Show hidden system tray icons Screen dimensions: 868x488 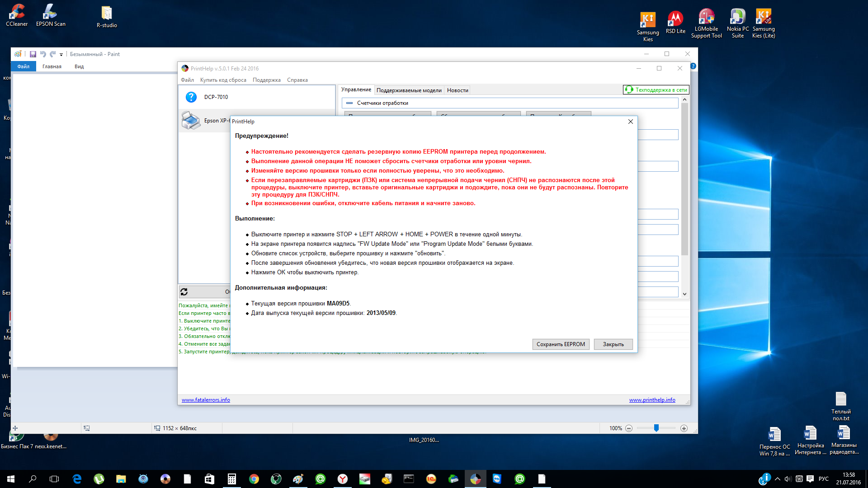[x=778, y=479]
